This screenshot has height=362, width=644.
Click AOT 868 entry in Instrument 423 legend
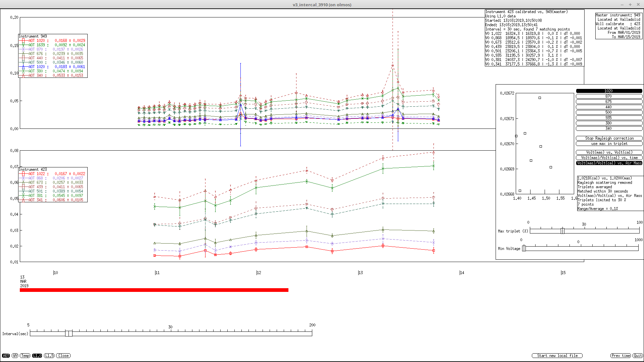[x=53, y=178]
